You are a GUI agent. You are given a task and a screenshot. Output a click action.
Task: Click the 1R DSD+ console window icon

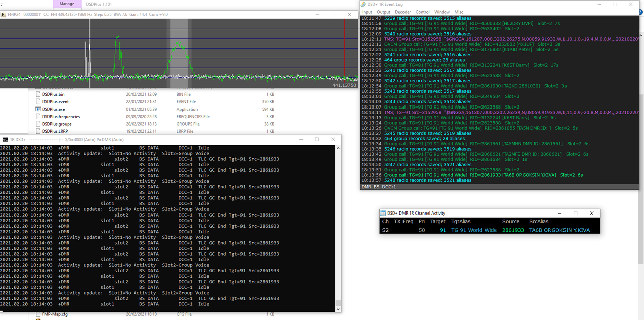[5, 139]
